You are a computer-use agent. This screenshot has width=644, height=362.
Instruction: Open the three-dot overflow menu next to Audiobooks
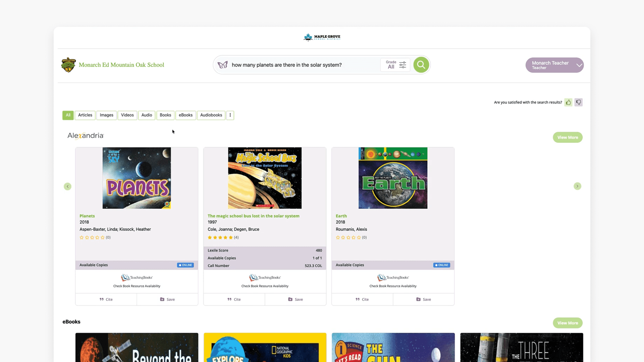pos(230,115)
